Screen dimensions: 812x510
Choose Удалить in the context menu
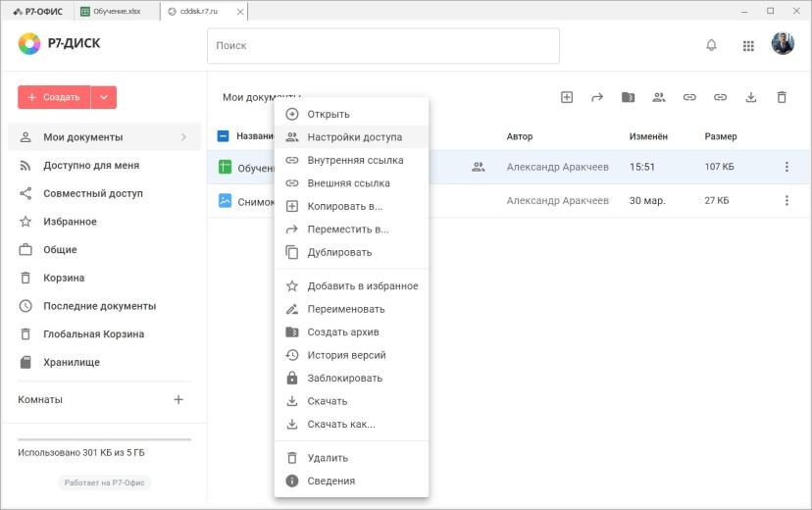pos(352,458)
